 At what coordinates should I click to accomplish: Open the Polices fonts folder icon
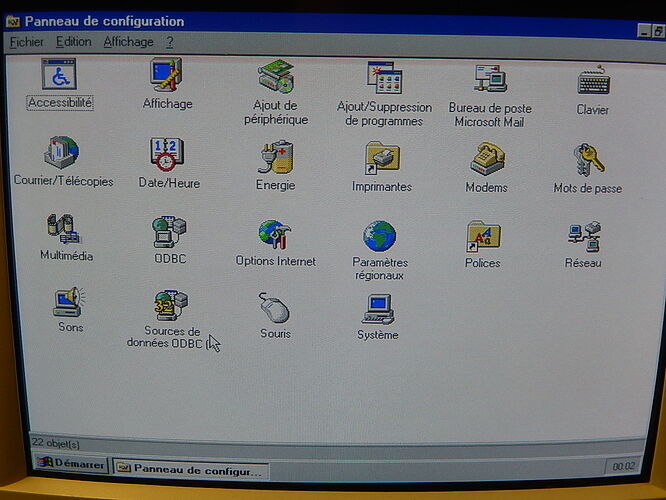483,237
